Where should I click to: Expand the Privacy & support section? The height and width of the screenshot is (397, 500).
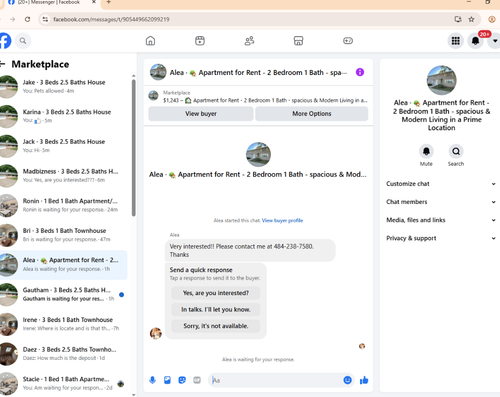pyautogui.click(x=441, y=238)
